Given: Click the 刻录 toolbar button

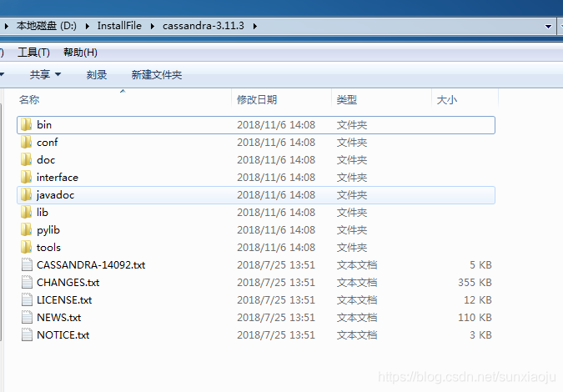Looking at the screenshot, I should point(97,75).
